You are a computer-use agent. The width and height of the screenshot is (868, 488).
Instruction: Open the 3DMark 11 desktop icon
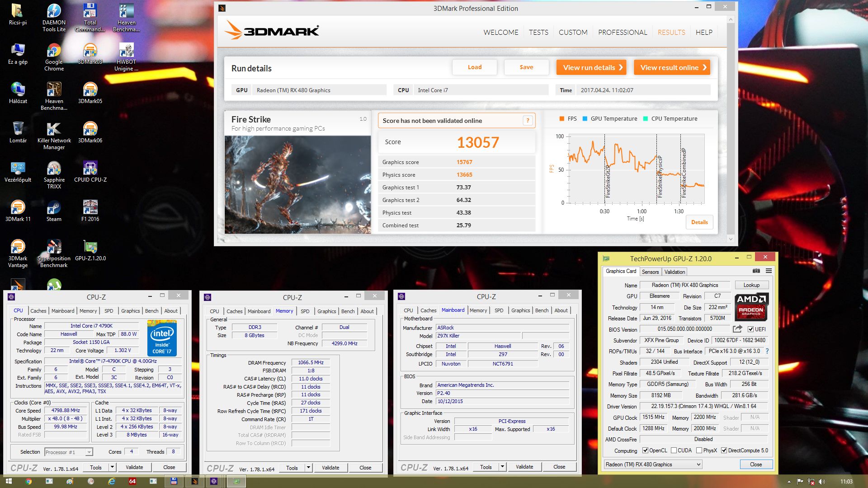point(18,211)
